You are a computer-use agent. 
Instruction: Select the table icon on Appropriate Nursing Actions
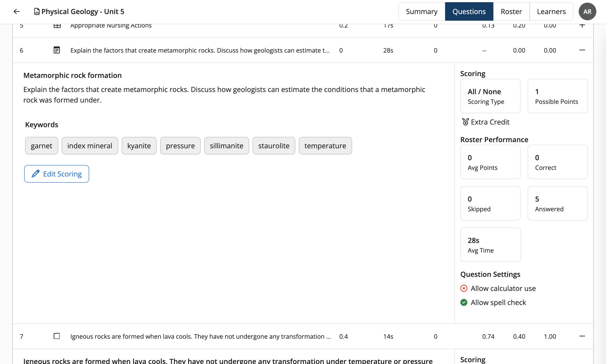pos(57,25)
